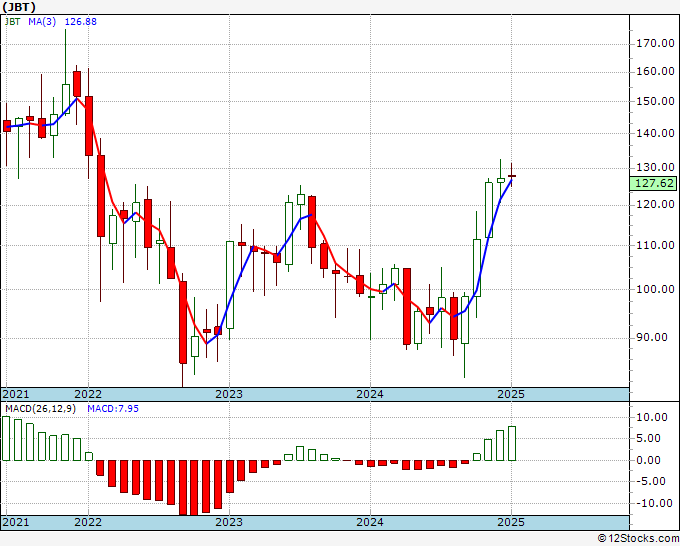This screenshot has height=546, width=680.
Task: Click the 160.00 price axis label
Action: (x=655, y=72)
